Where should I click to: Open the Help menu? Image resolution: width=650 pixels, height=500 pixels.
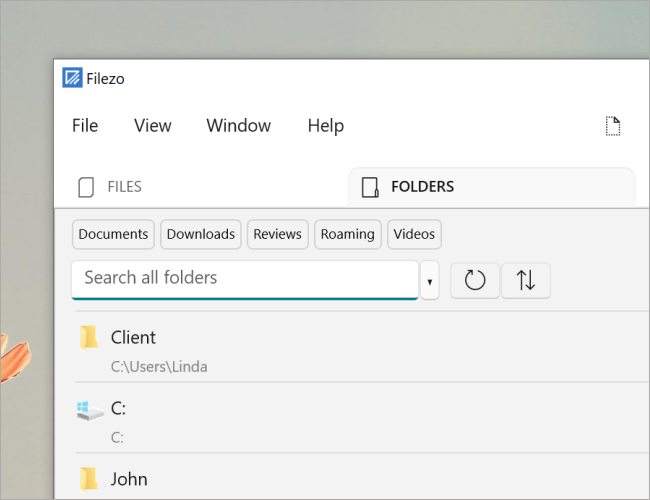click(326, 126)
